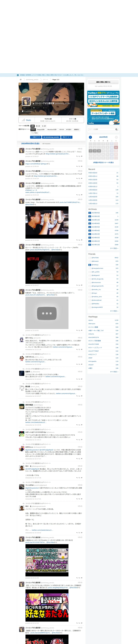
Task: Click the @hottaqu friend avatar icon
Action: coord(90,265)
